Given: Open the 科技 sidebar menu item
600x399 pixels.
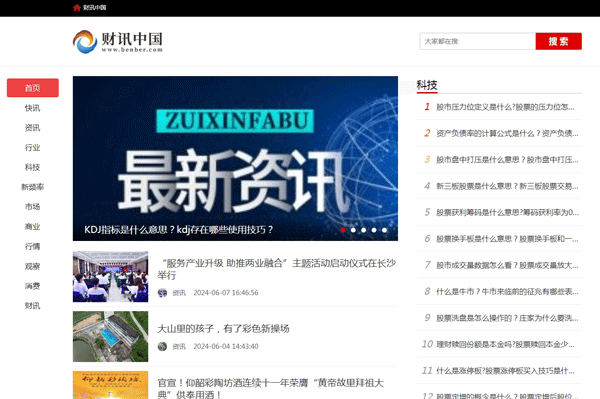Looking at the screenshot, I should tap(33, 167).
